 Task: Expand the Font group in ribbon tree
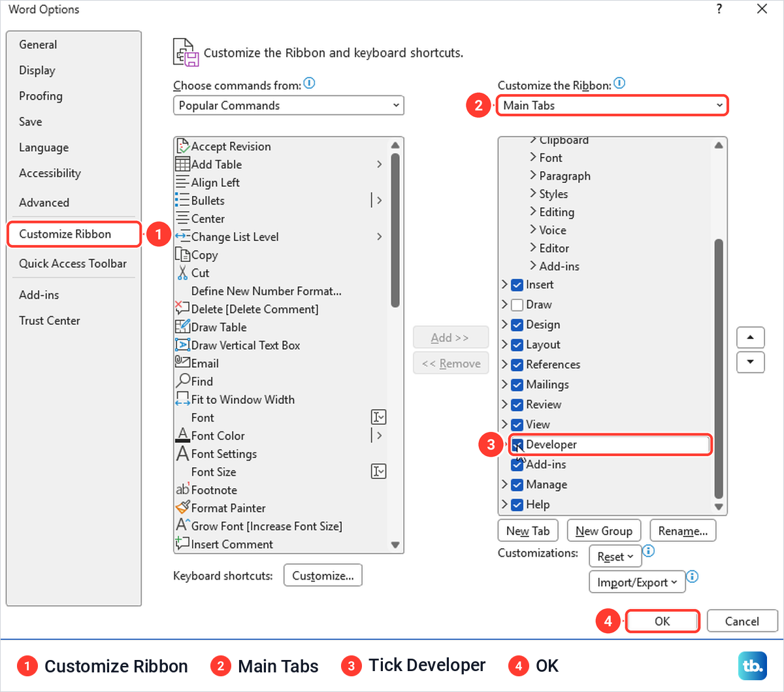533,157
